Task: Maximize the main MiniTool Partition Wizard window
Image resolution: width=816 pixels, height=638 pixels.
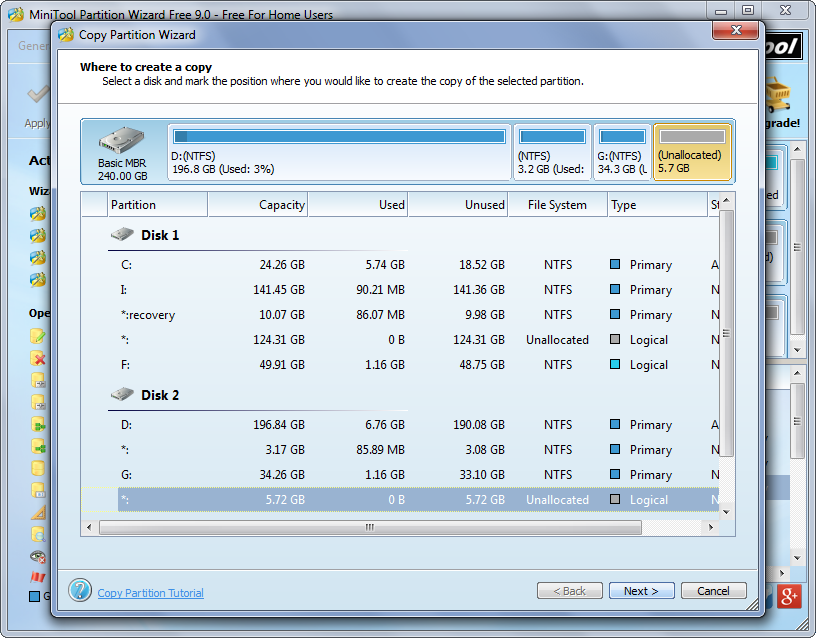Action: click(x=748, y=10)
